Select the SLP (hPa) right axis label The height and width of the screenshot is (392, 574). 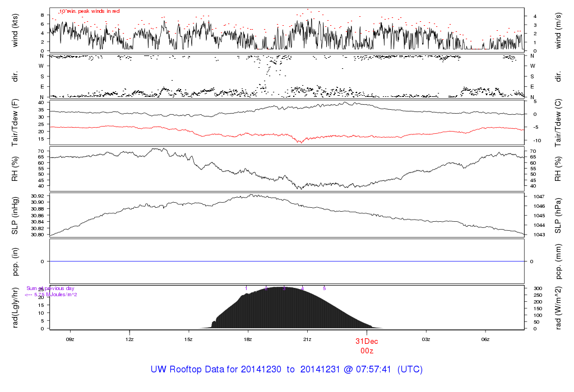pos(559,216)
